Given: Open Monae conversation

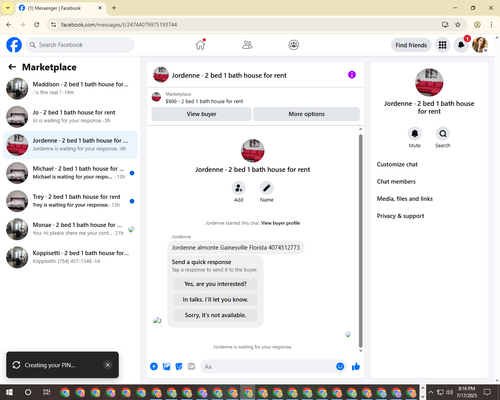Looking at the screenshot, I should [70, 229].
